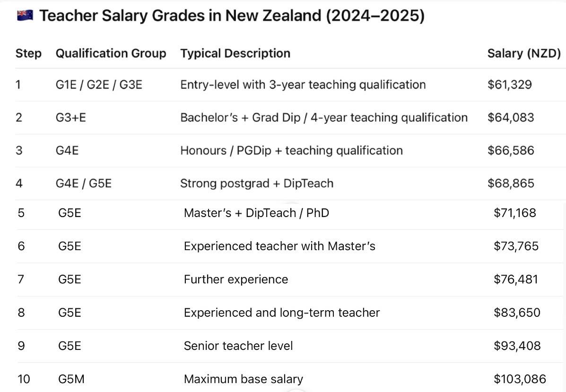566x392 pixels.
Task: Click the G1E / G2E / G3E cell
Action: pos(99,85)
